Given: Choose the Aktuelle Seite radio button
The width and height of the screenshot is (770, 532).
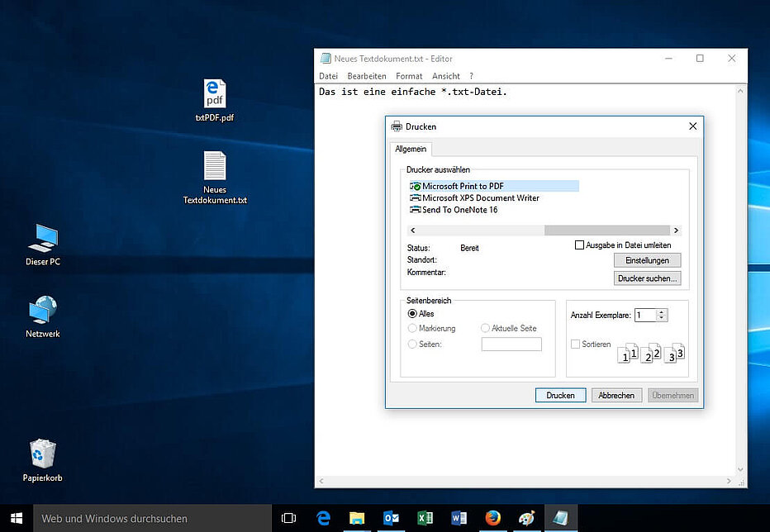Looking at the screenshot, I should 485,328.
